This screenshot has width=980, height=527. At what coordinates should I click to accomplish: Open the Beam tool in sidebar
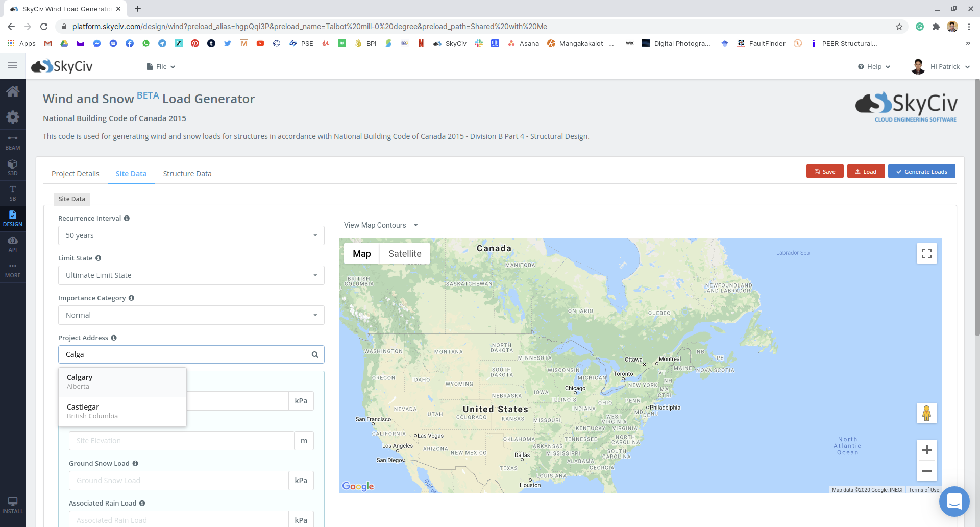13,142
